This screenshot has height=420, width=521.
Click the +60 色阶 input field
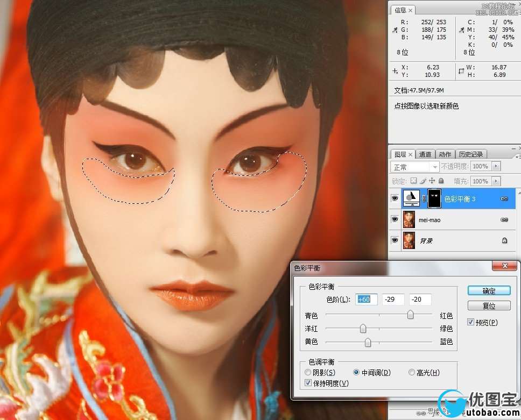367,299
